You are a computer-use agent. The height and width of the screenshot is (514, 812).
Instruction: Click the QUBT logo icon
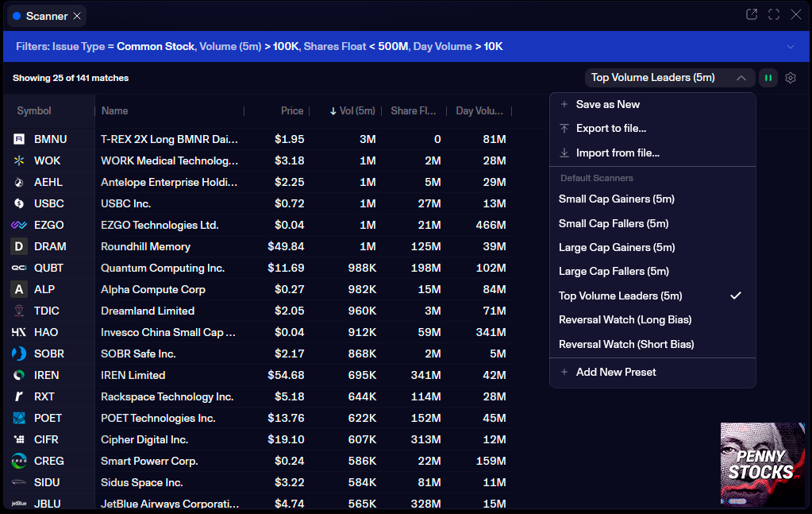(18, 268)
